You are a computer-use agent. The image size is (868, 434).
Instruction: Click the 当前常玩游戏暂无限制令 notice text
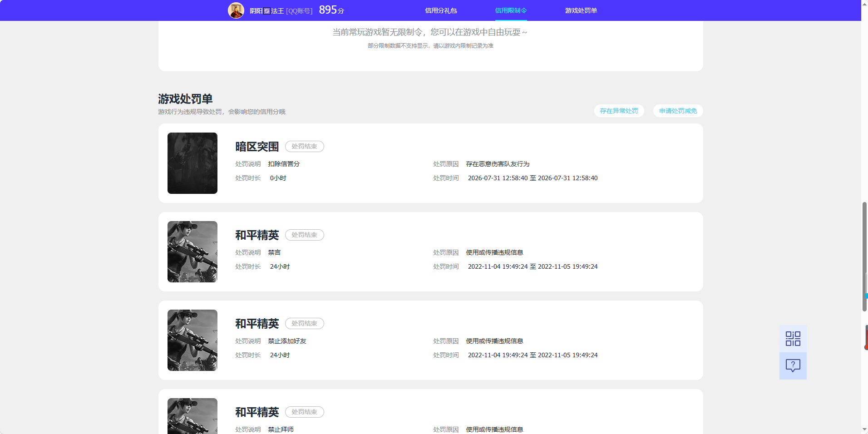click(430, 32)
